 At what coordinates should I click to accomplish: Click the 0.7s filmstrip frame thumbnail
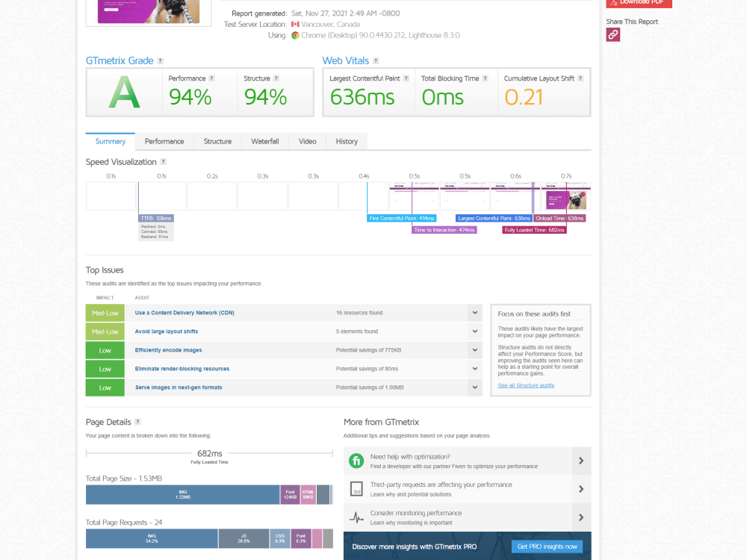point(566,196)
